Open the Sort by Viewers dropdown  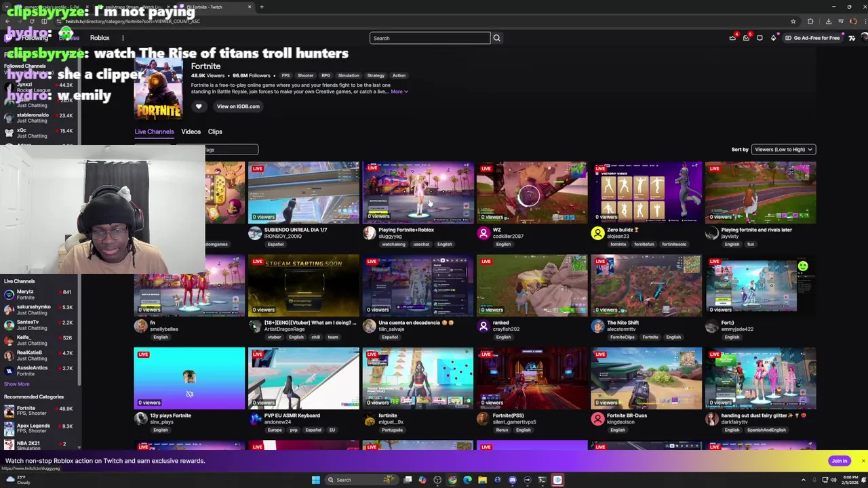[783, 149]
